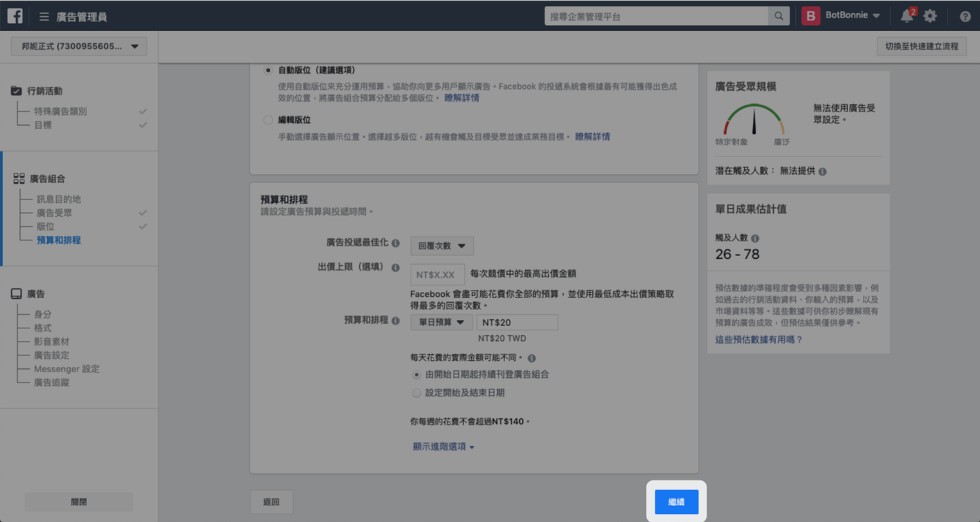Click the 返回 button
Viewport: 980px width, 522px height.
coord(272,502)
